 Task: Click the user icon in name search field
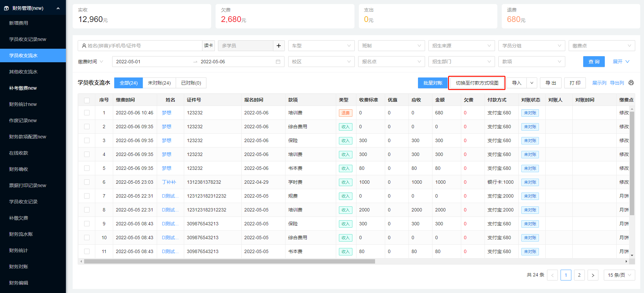(x=84, y=46)
